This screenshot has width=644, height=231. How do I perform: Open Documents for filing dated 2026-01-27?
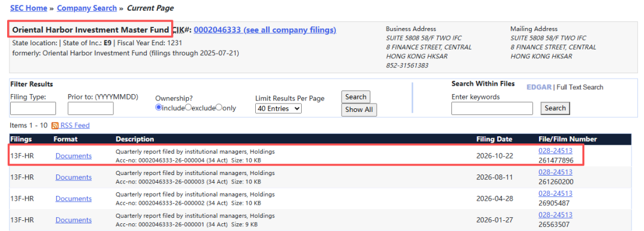pos(73,220)
